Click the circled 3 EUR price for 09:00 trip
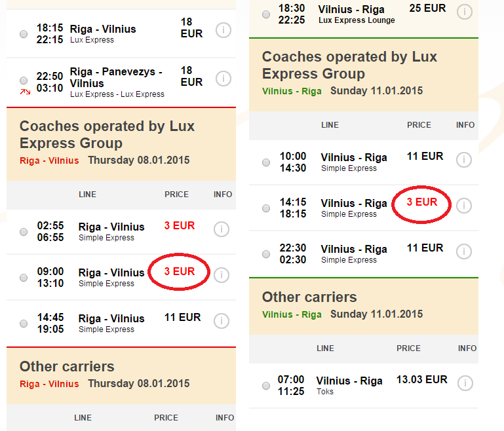The height and width of the screenshot is (431, 504). pos(180,271)
